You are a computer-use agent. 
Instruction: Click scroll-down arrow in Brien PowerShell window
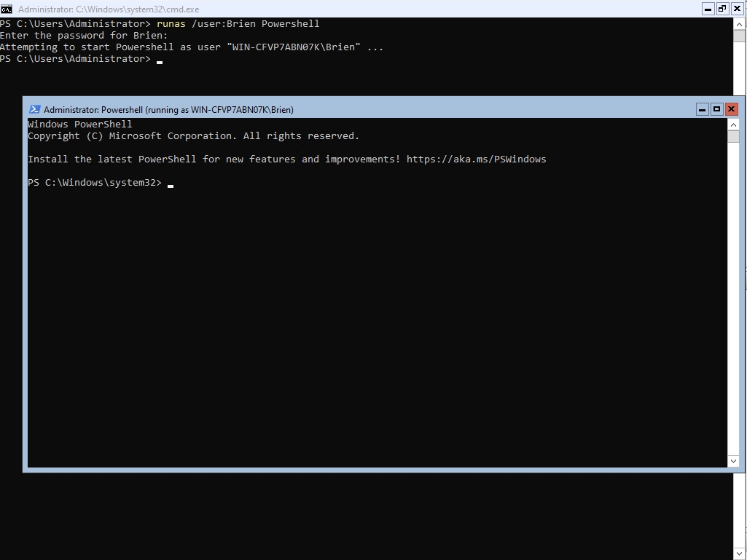733,461
